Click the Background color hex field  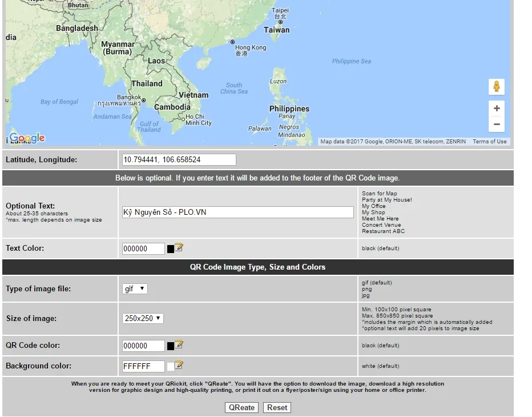[x=143, y=366]
